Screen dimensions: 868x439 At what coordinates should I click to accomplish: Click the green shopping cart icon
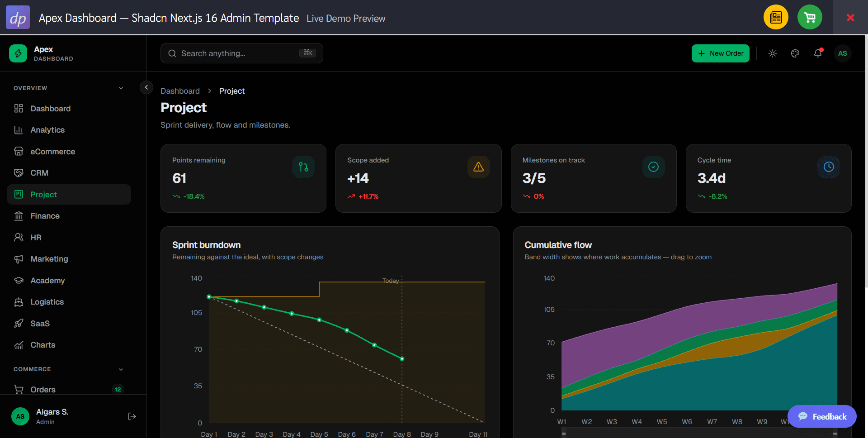coord(810,17)
